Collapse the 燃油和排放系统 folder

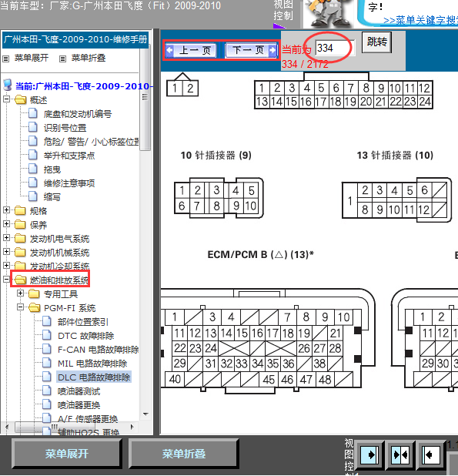(x=6, y=280)
